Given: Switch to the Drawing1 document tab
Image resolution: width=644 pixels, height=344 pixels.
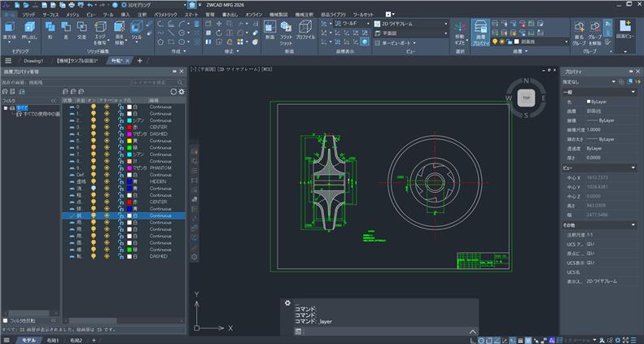Looking at the screenshot, I should pyautogui.click(x=33, y=60).
